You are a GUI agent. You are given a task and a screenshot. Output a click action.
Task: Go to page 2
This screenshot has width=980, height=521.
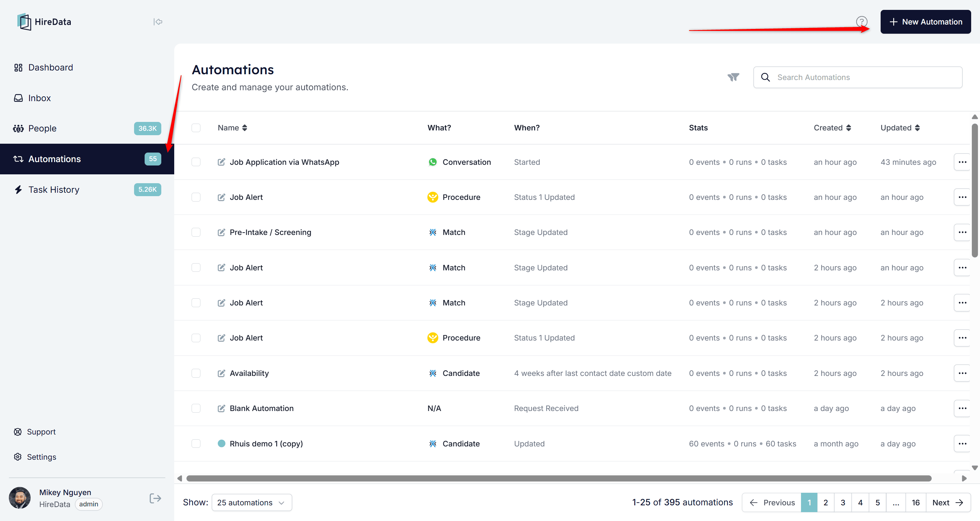pyautogui.click(x=826, y=502)
